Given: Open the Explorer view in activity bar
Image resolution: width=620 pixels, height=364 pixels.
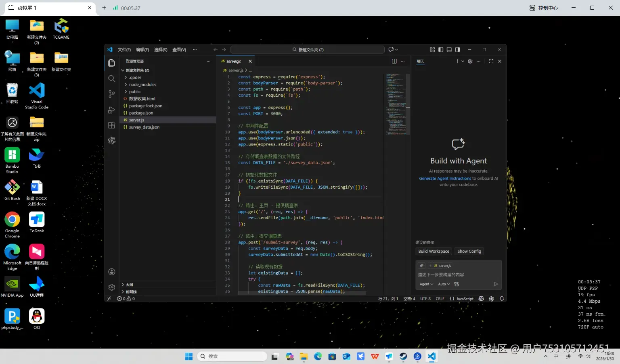Looking at the screenshot, I should pos(112,63).
